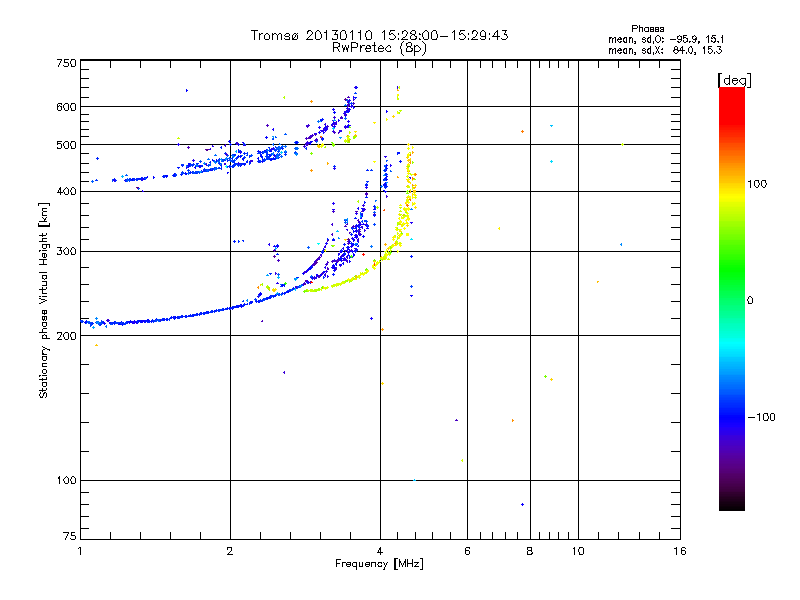Click the y-axis tick label "750"
This screenshot has height=600, width=800.
[66, 63]
